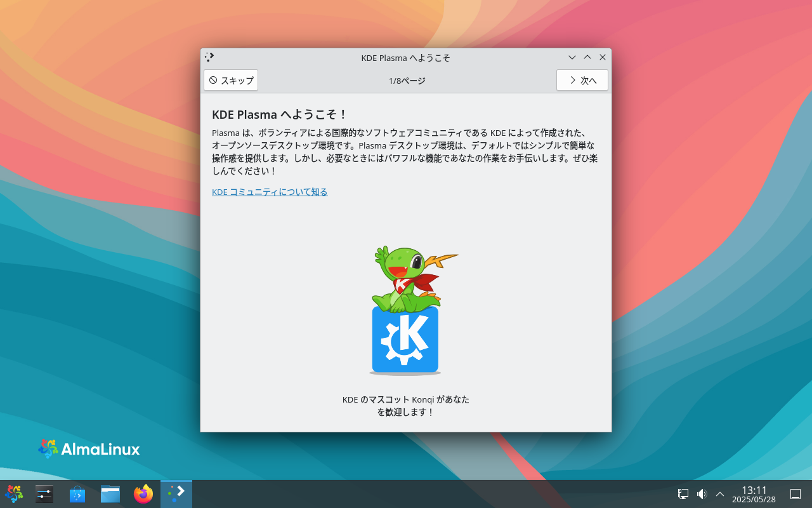Screen dimensions: 812x508
Task: Minimize the KDE Plasma welcome window
Action: tap(572, 57)
